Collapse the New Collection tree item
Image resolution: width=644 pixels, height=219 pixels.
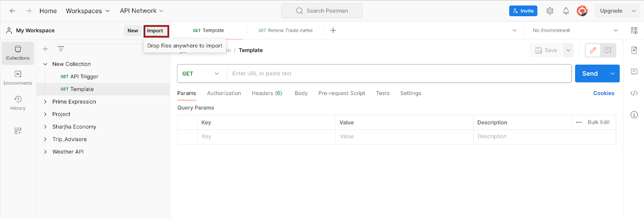pyautogui.click(x=45, y=64)
